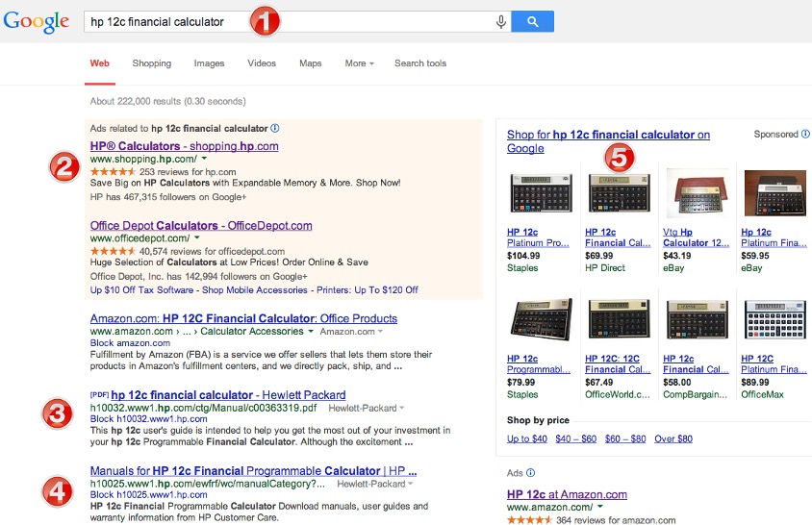This screenshot has height=525, width=812.
Task: Click $79.99 Staples programmable calculator thumbnail
Action: [541, 319]
